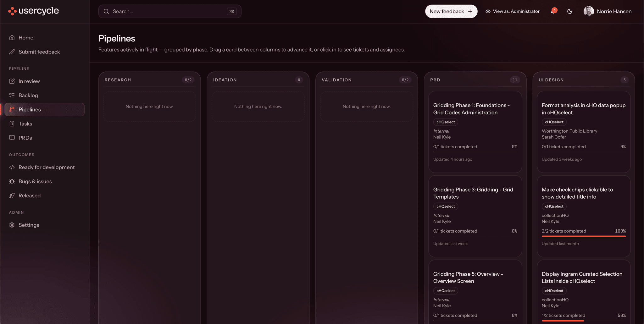Image resolution: width=644 pixels, height=324 pixels.
Task: Click the Ideation column 0 count badge
Action: [x=299, y=80]
